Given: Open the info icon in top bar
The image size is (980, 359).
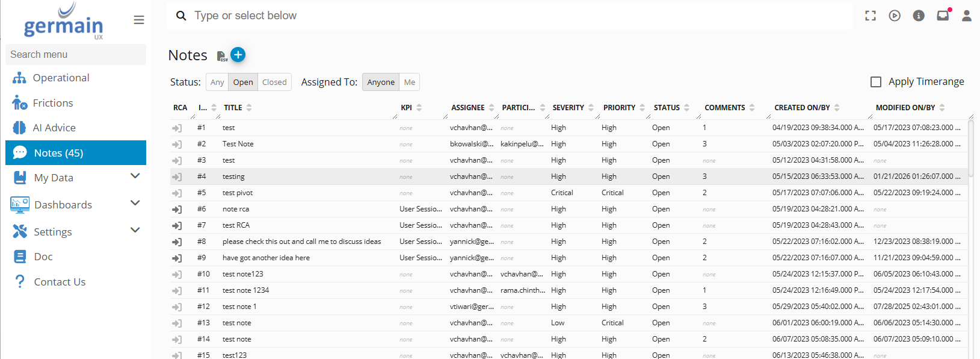Looking at the screenshot, I should (x=919, y=16).
